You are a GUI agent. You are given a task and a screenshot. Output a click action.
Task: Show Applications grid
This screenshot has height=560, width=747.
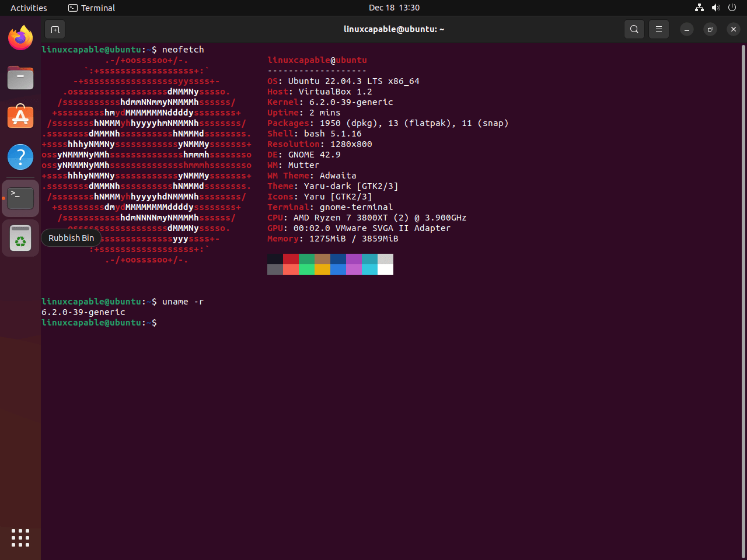pos(20,538)
